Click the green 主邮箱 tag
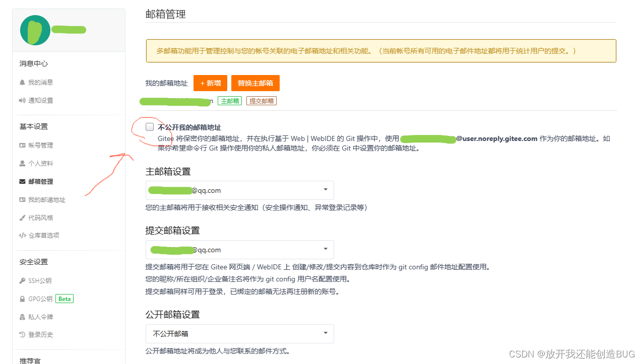The height and width of the screenshot is (364, 642). [230, 101]
